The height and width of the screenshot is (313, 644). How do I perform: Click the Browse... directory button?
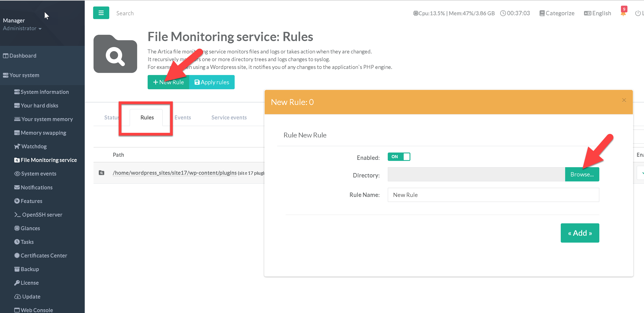tap(582, 174)
